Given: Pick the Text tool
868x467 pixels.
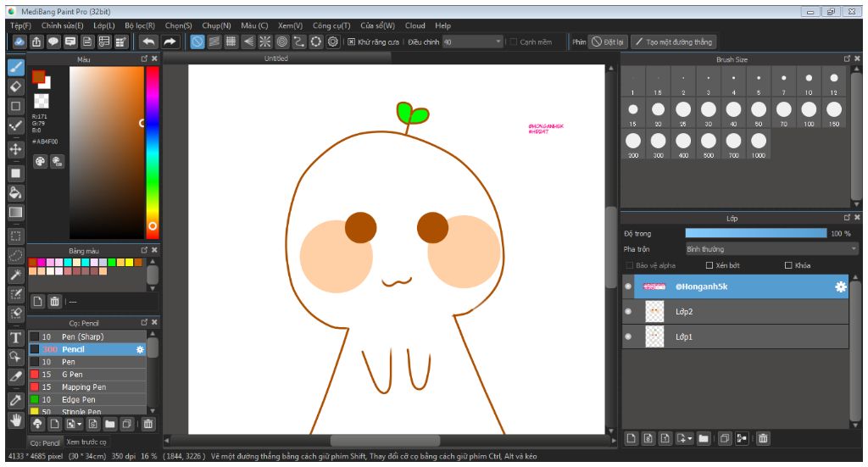Looking at the screenshot, I should coord(15,337).
